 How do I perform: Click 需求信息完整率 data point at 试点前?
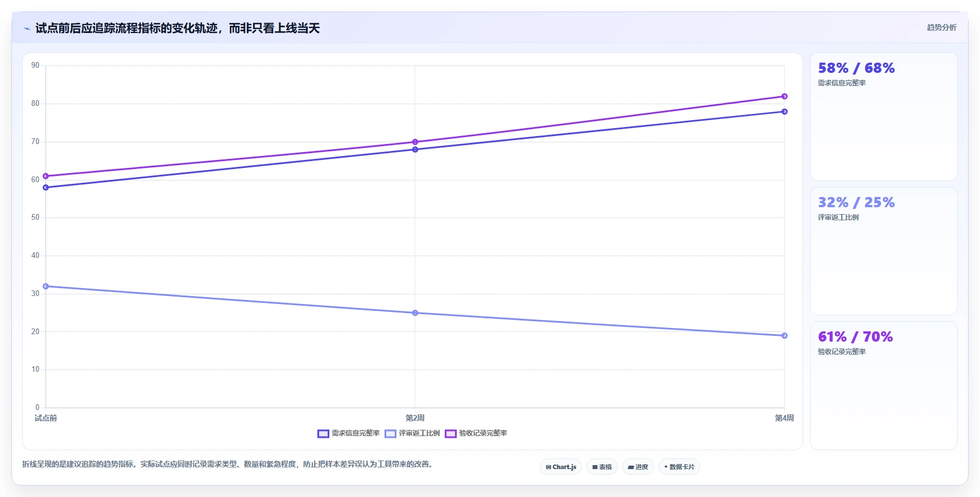46,187
